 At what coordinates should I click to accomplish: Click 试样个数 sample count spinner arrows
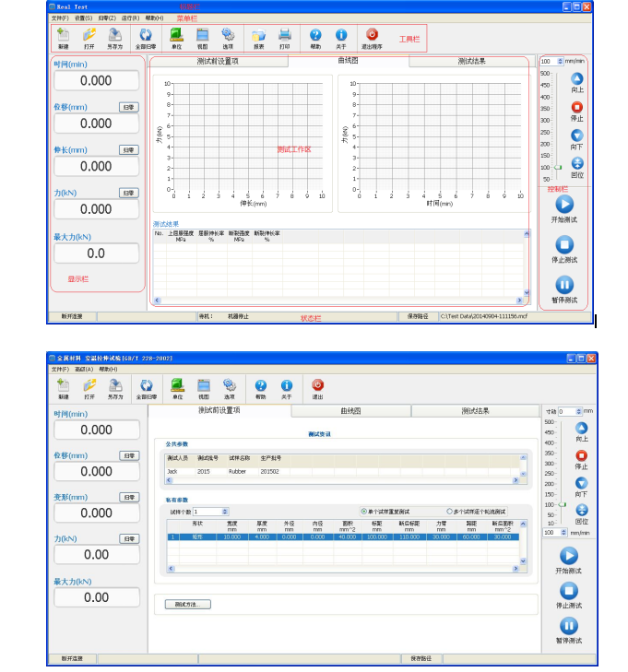225,511
